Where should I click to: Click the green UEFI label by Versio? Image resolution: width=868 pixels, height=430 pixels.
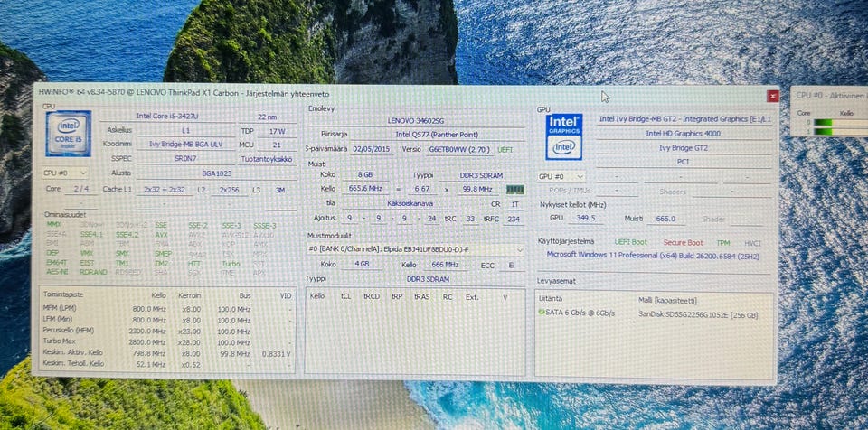(505, 149)
